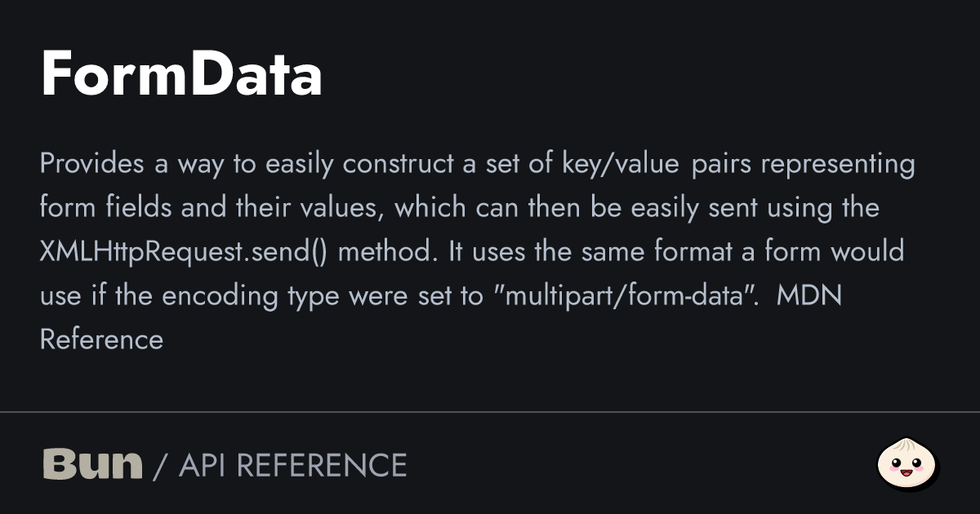Click the word Provides in description
Image resolution: width=980 pixels, height=514 pixels.
(x=91, y=164)
